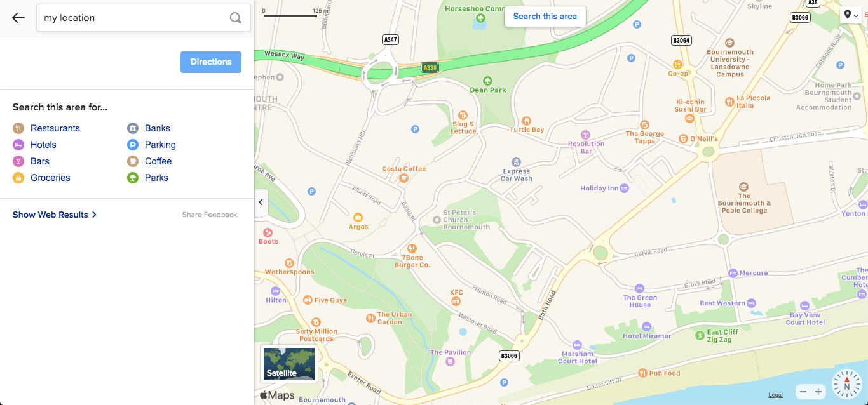Click the search magnifier icon
This screenshot has height=405, width=868.
point(235,18)
